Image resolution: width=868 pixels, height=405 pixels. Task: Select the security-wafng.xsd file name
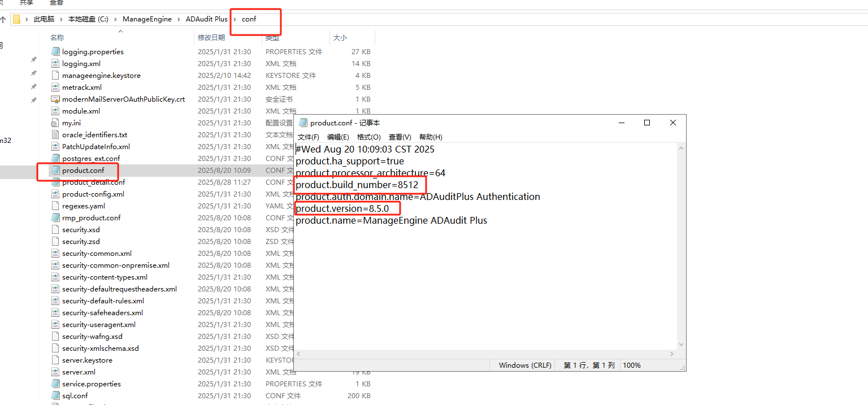click(92, 337)
